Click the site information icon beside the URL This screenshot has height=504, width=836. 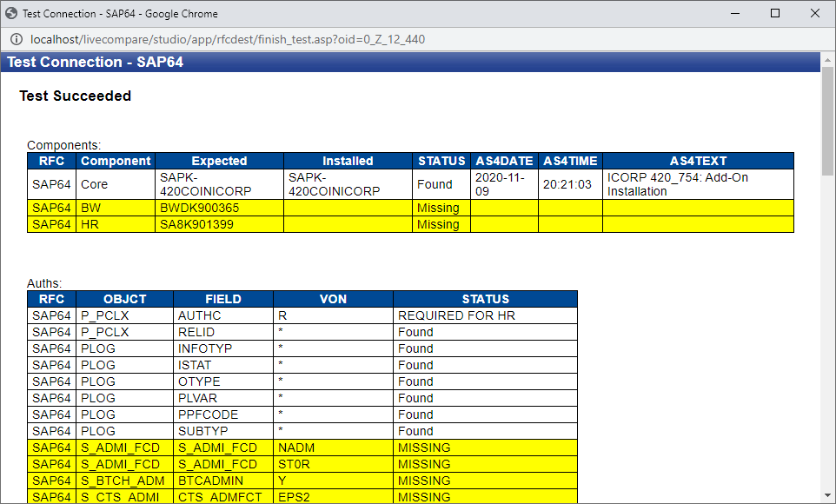click(x=17, y=39)
